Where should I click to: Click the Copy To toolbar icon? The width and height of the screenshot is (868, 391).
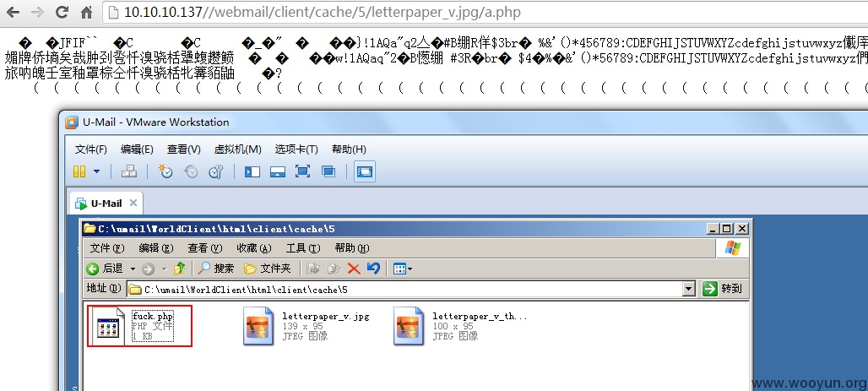coord(334,269)
